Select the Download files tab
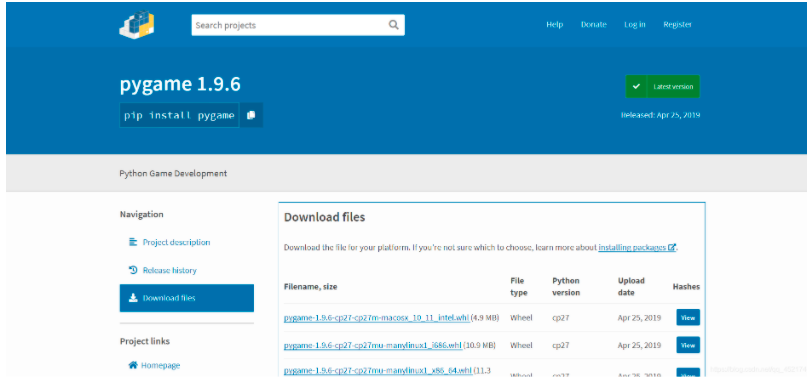 pyautogui.click(x=186, y=298)
